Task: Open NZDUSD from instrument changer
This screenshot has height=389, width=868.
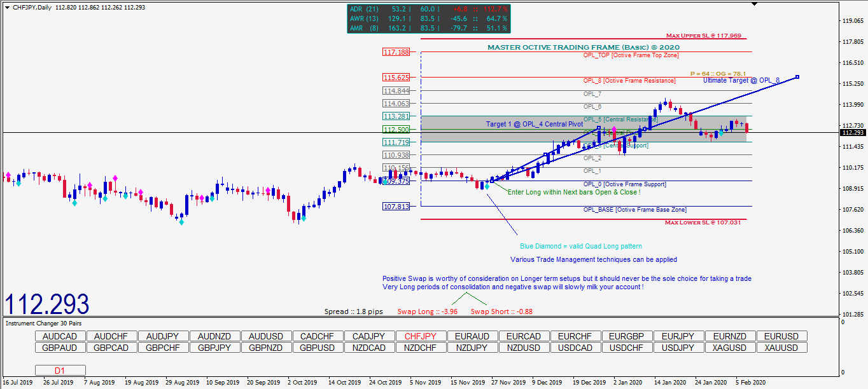Action: point(524,348)
